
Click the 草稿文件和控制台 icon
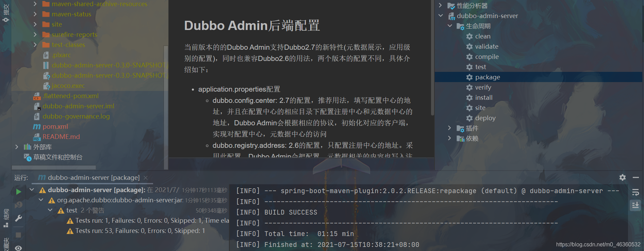point(28,157)
